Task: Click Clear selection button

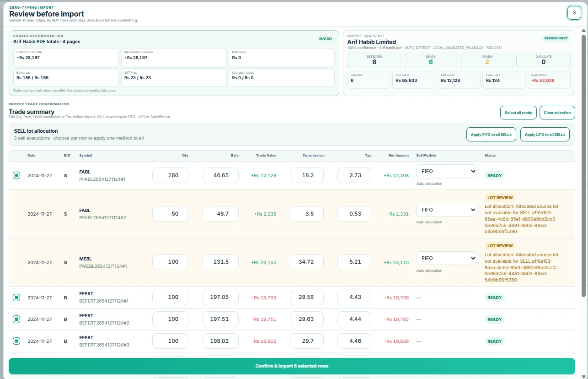Action: (557, 113)
